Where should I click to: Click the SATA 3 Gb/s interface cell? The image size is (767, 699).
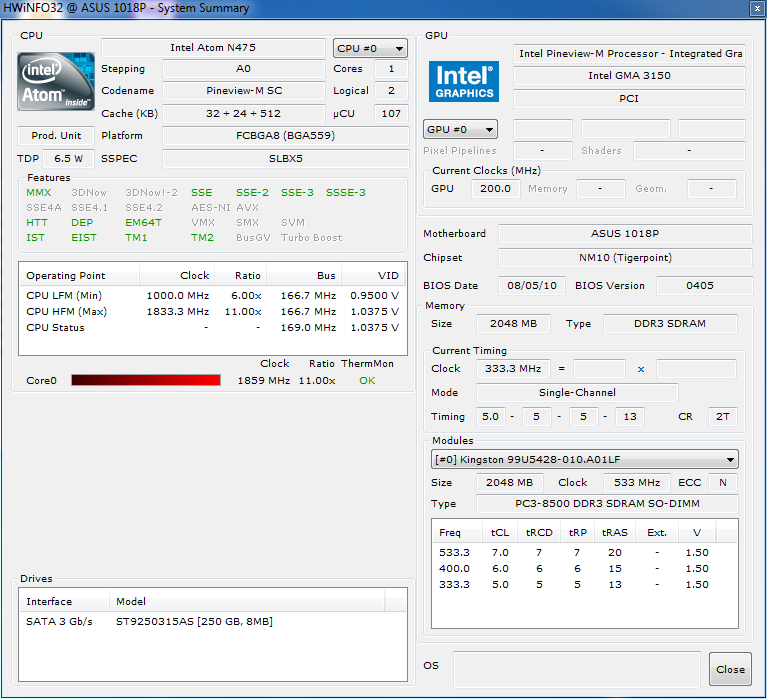[59, 621]
